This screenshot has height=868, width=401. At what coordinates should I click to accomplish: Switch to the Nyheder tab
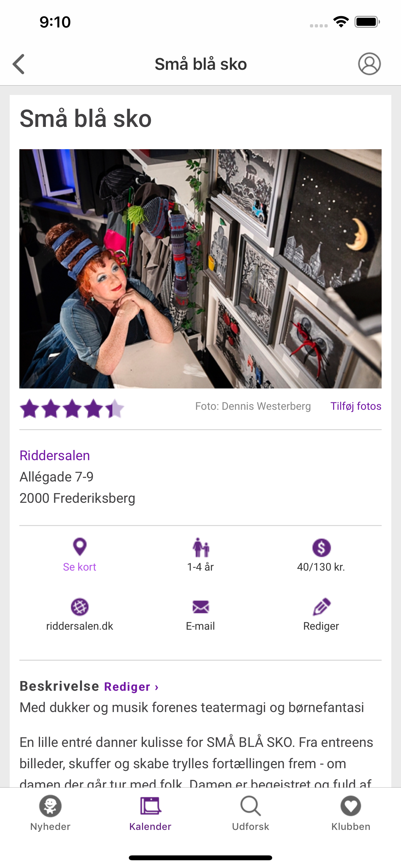pos(50,813)
